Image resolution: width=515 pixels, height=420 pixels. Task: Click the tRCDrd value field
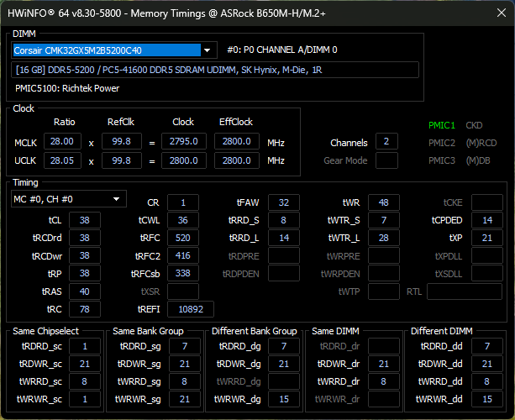point(84,238)
